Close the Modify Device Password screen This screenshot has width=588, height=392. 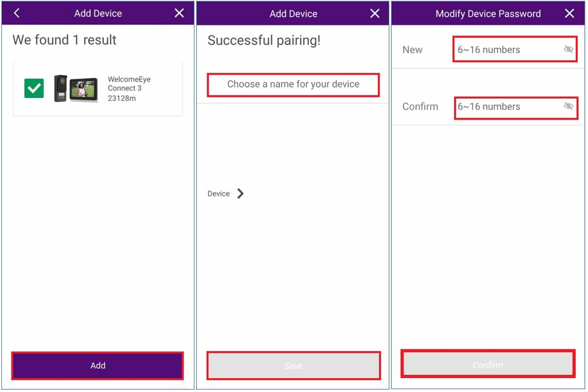coord(569,13)
